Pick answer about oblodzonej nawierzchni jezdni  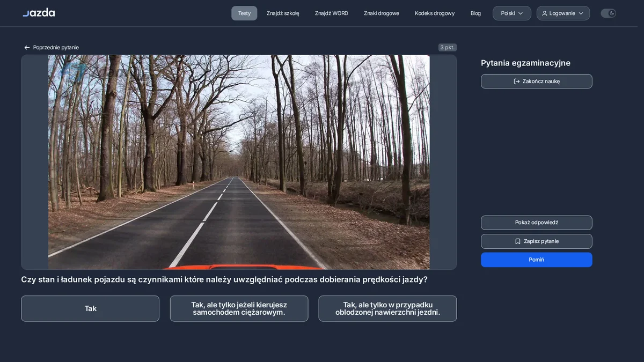(387, 308)
